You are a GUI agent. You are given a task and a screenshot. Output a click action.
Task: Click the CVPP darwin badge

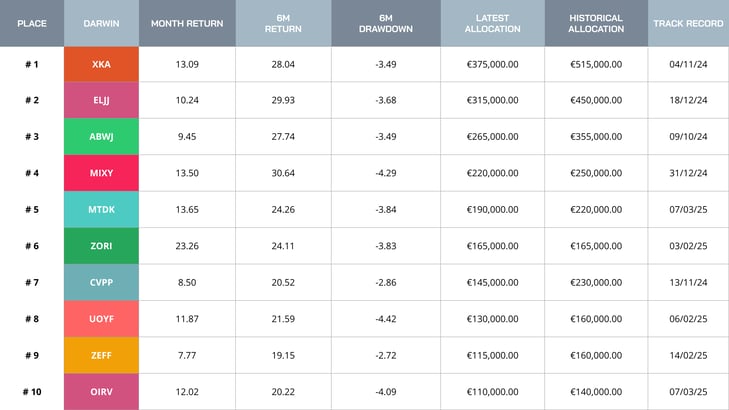tap(101, 283)
